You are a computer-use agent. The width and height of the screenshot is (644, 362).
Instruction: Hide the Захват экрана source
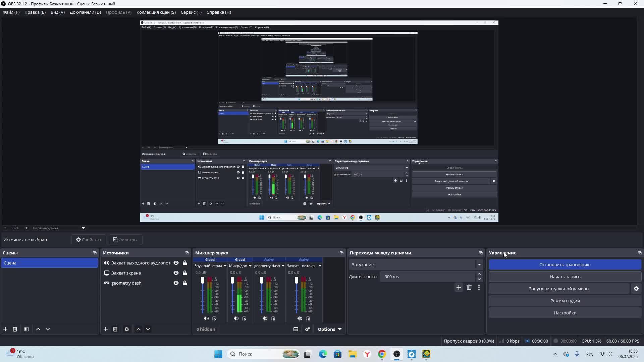pos(176,273)
